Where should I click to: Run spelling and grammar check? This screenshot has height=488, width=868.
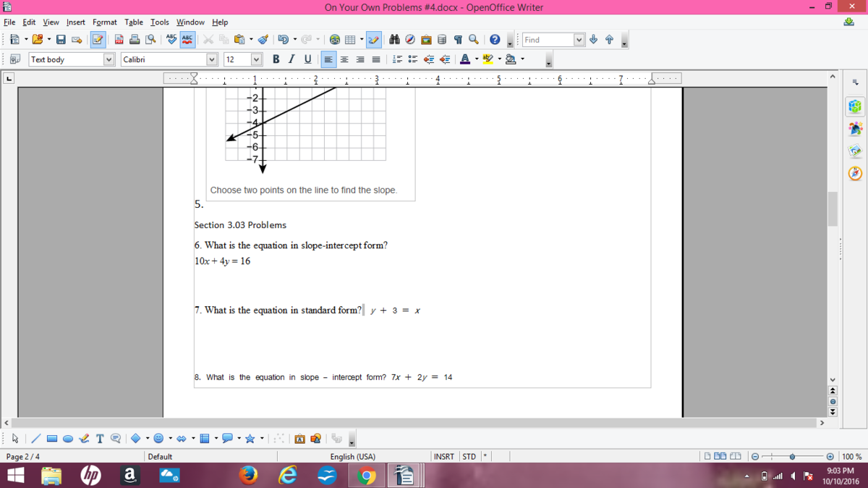[x=171, y=40]
